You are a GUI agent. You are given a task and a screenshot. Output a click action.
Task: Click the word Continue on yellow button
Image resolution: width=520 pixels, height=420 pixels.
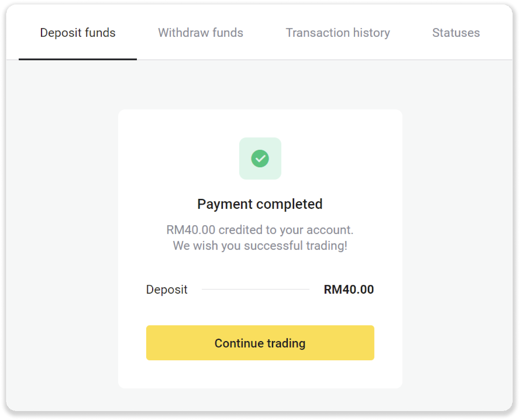point(239,343)
